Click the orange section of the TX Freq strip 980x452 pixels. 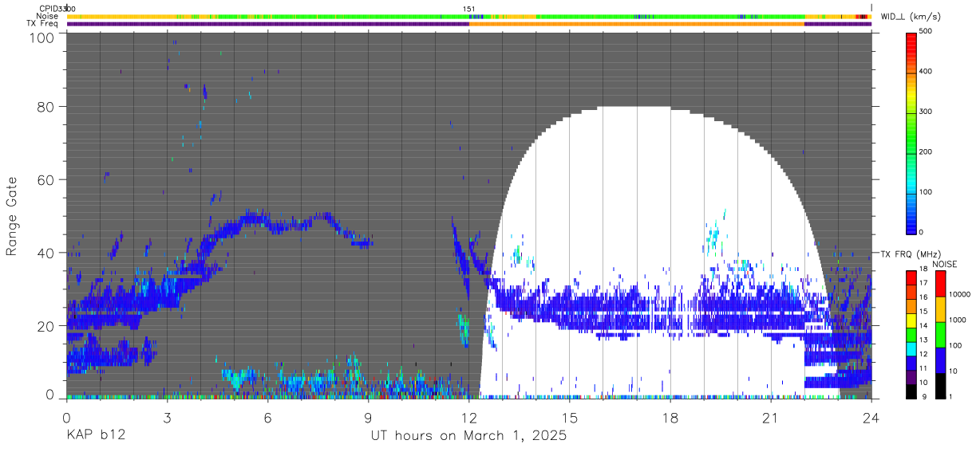(x=637, y=24)
